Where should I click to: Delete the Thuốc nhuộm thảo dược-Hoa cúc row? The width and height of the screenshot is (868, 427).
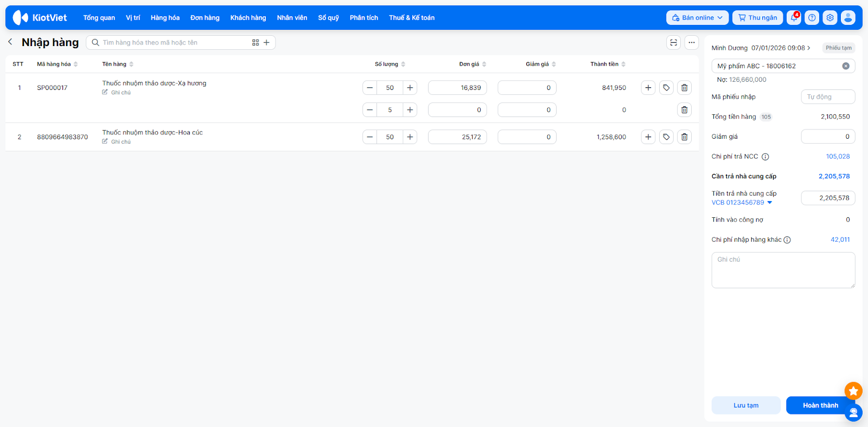[x=685, y=137]
